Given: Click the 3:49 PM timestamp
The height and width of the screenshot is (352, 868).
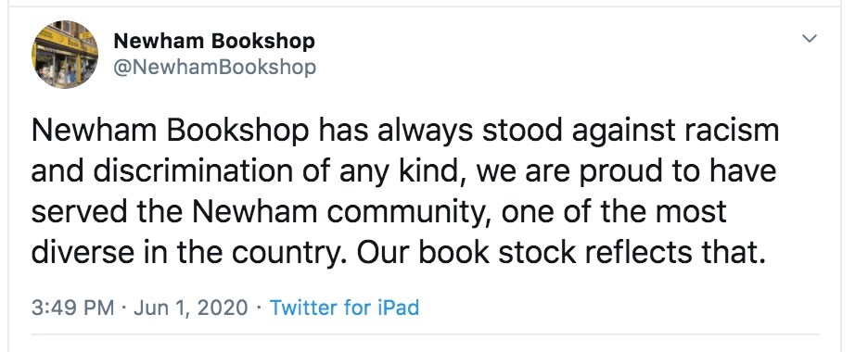Looking at the screenshot, I should (x=72, y=308).
